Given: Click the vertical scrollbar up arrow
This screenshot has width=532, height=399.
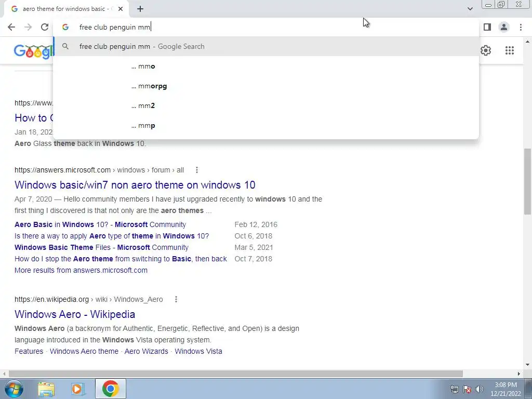Looking at the screenshot, I should coord(527,42).
